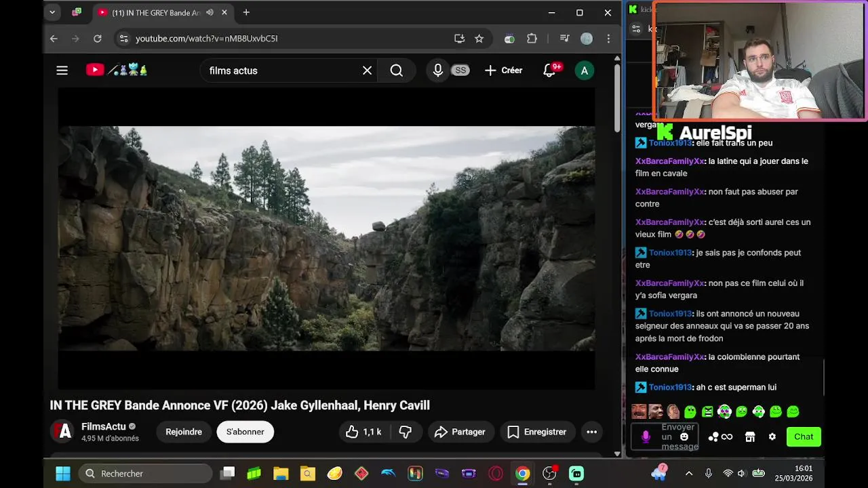Screen dimensions: 868x488
Task: Click 'ah c est superman lui' message
Action: [736, 388]
